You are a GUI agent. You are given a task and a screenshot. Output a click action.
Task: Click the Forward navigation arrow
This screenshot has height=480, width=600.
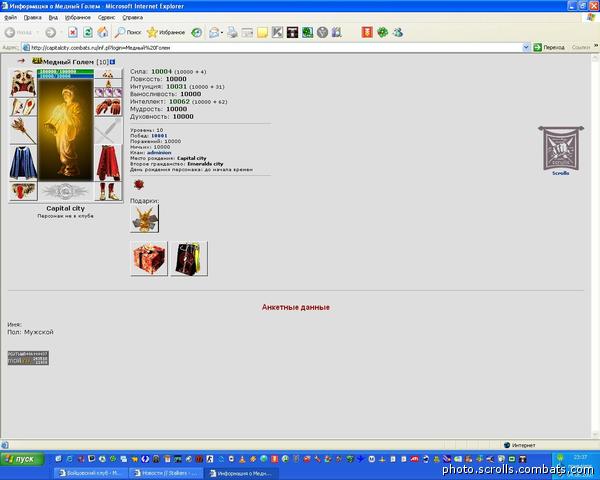51,33
